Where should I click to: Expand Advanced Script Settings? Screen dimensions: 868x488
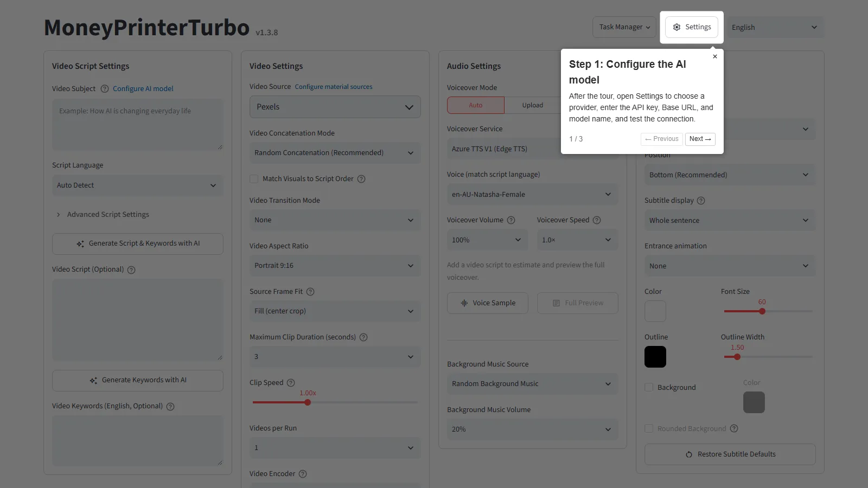[103, 215]
